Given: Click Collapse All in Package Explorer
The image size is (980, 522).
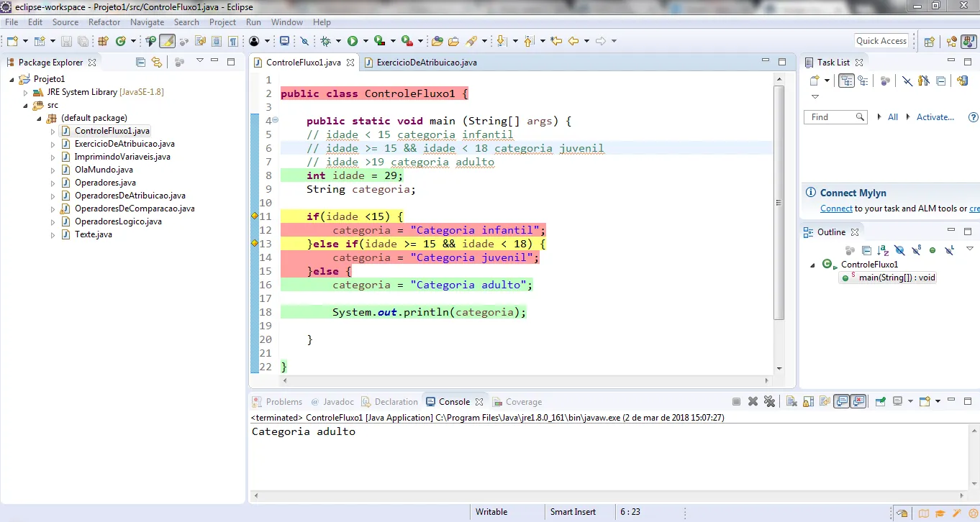Looking at the screenshot, I should coord(141,63).
